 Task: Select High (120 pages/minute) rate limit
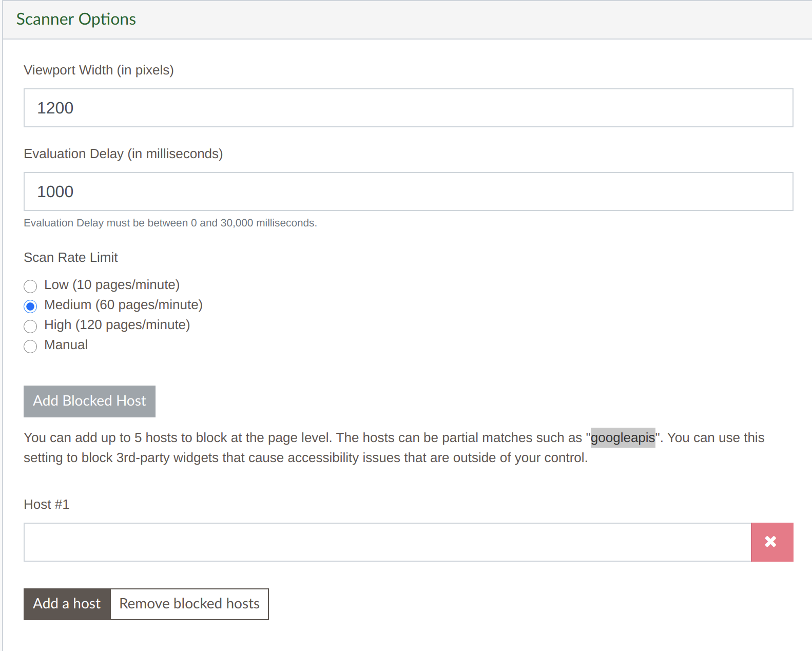[30, 327]
